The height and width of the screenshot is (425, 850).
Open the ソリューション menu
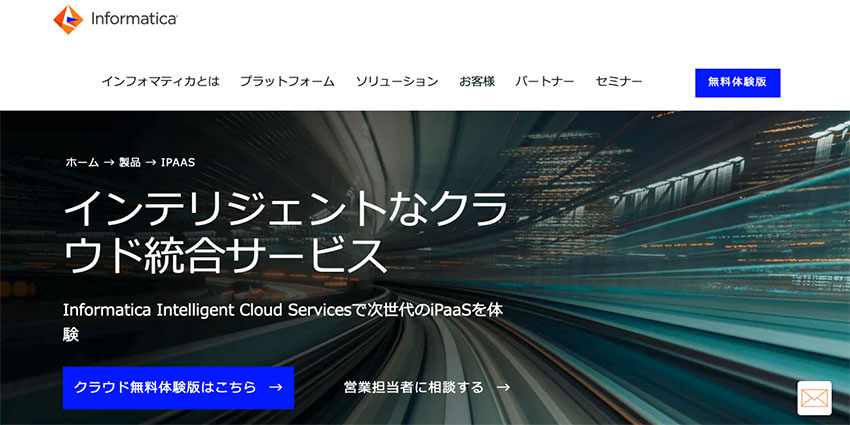coord(397,82)
